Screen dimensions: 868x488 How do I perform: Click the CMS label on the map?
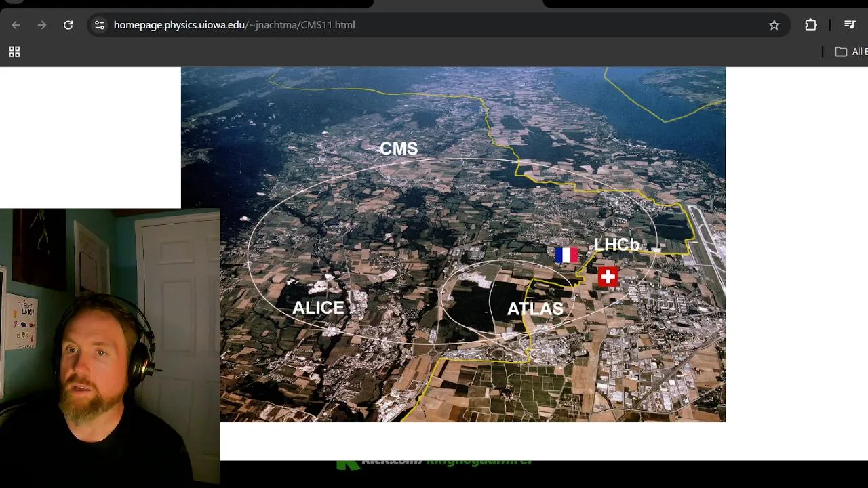(x=399, y=148)
